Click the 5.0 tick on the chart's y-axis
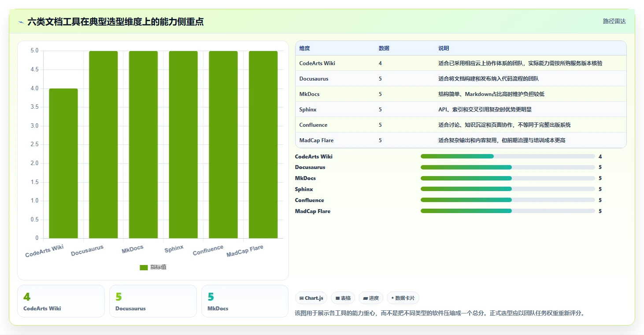This screenshot has width=644, height=335. pos(34,51)
